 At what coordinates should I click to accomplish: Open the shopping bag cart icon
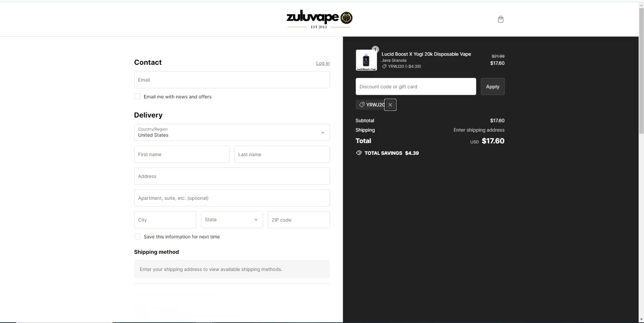(501, 19)
